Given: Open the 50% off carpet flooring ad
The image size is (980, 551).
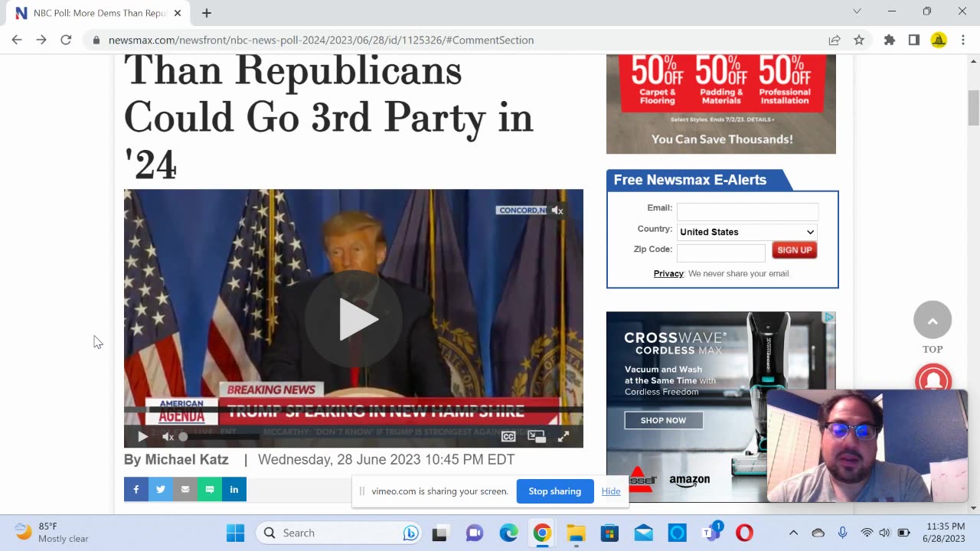Looking at the screenshot, I should point(721,104).
